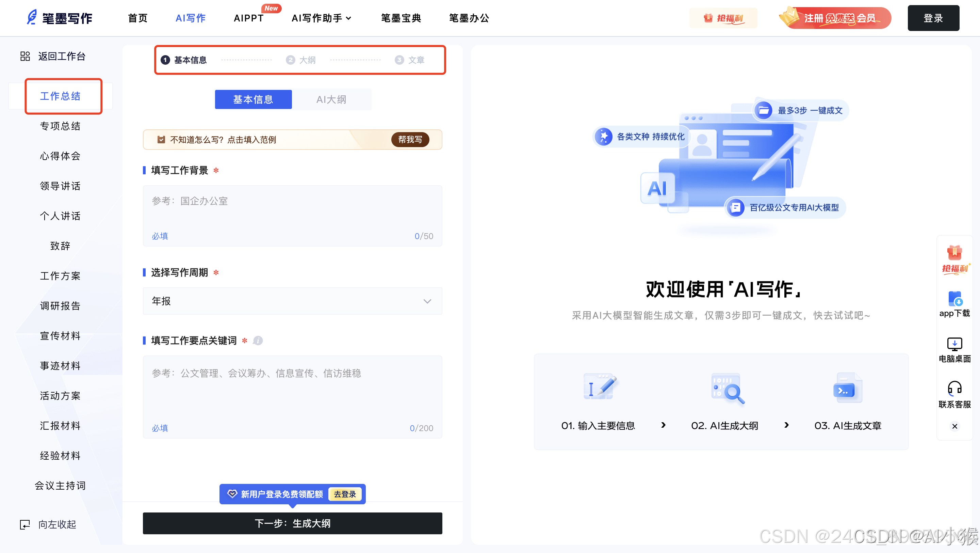
Task: Click the app下载 download icon
Action: tap(954, 299)
